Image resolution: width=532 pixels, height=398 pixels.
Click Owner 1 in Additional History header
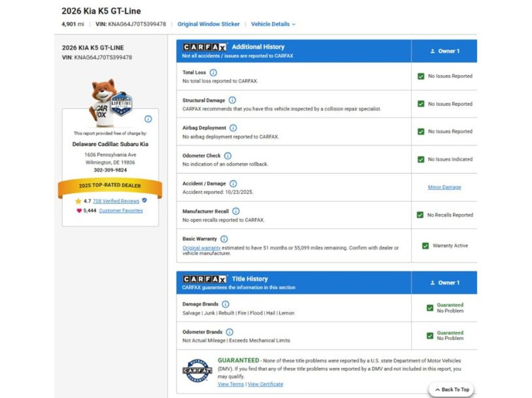[x=449, y=51]
